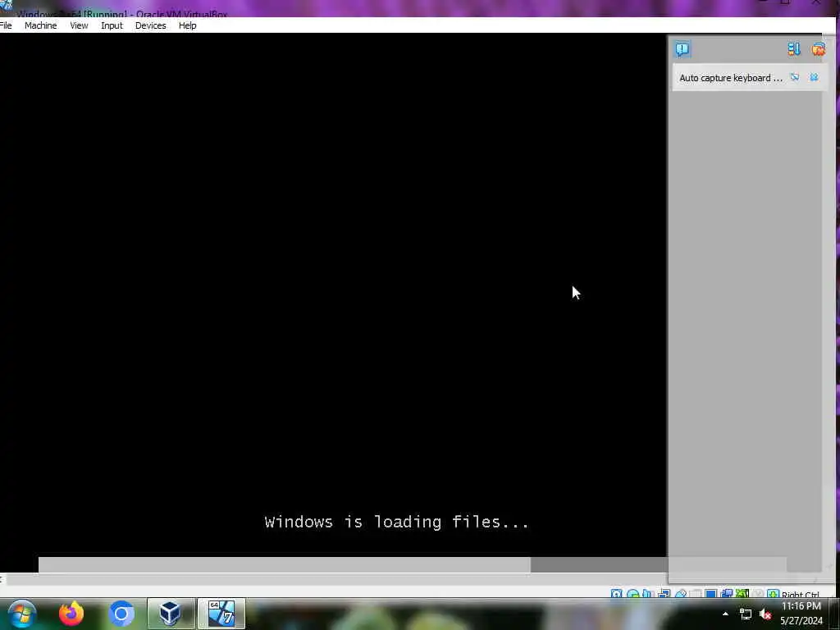Click the keyboard capture arrow indicator
This screenshot has height=630, width=840.
pyautogui.click(x=773, y=594)
